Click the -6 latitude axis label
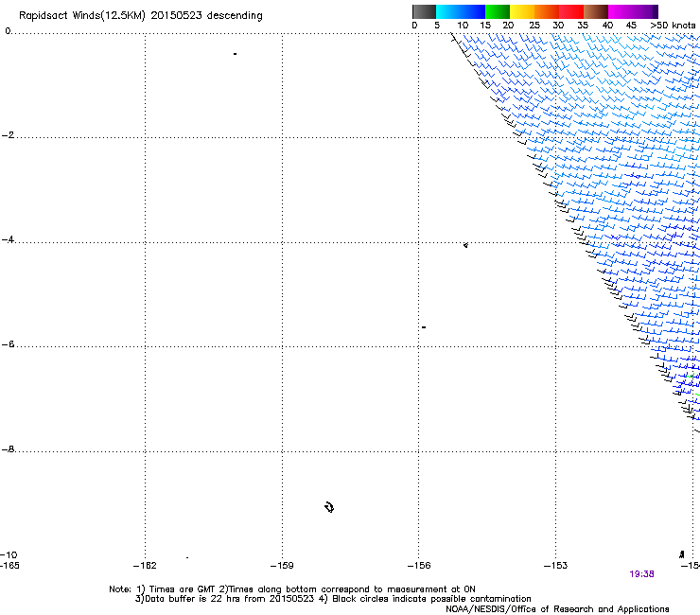This screenshot has width=700, height=615. [8, 344]
